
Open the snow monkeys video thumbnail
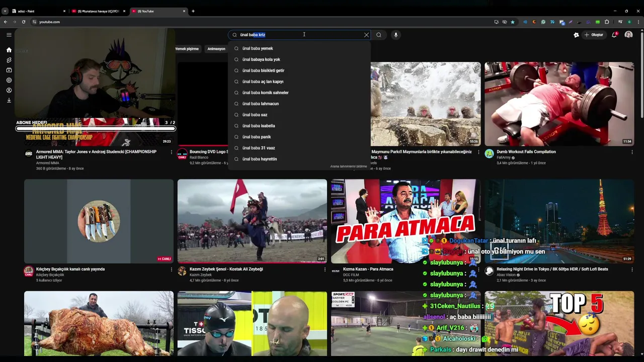[426, 104]
